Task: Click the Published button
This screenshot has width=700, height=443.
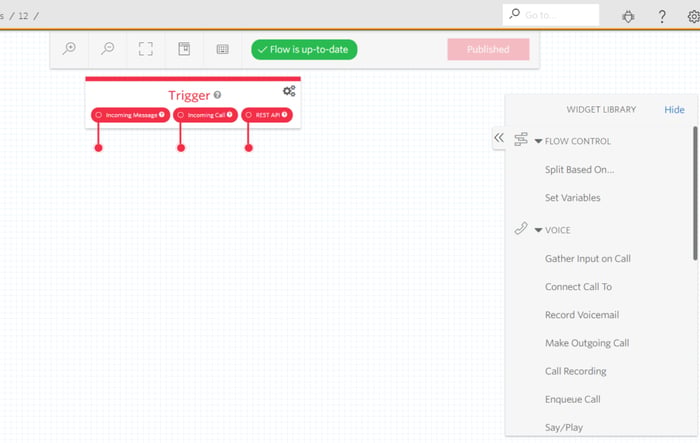Action: [488, 49]
